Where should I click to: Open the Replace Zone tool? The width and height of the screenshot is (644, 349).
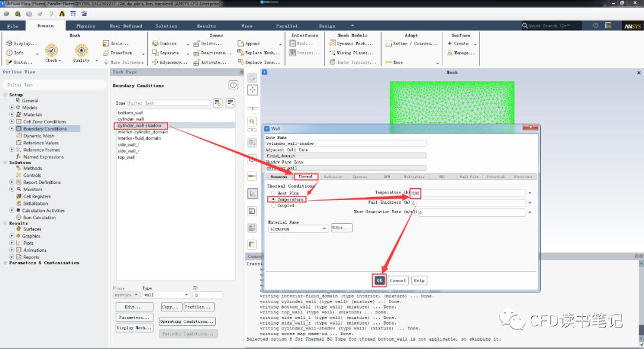[x=258, y=62]
